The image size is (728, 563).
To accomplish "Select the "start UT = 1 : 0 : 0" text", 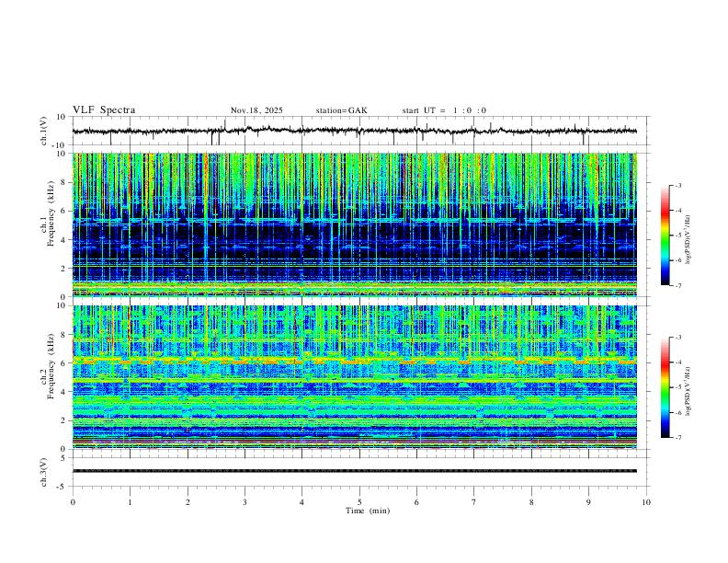I will click(x=444, y=110).
